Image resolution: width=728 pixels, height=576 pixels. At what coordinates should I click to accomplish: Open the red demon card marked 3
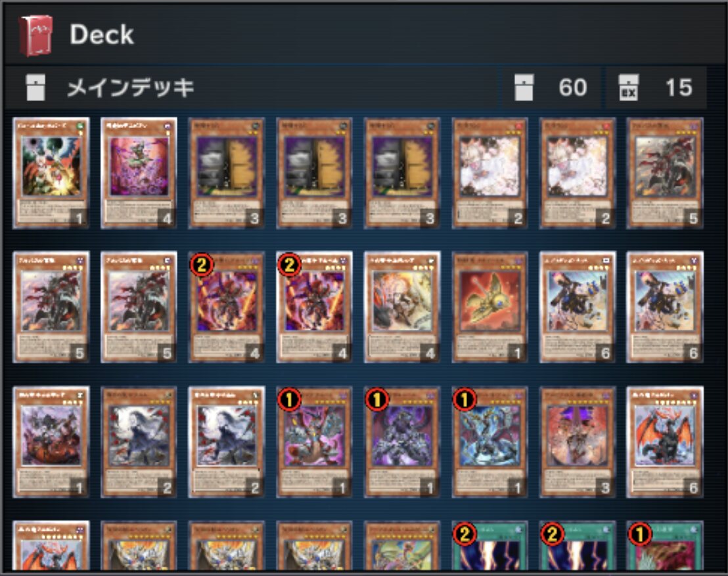tap(578, 442)
